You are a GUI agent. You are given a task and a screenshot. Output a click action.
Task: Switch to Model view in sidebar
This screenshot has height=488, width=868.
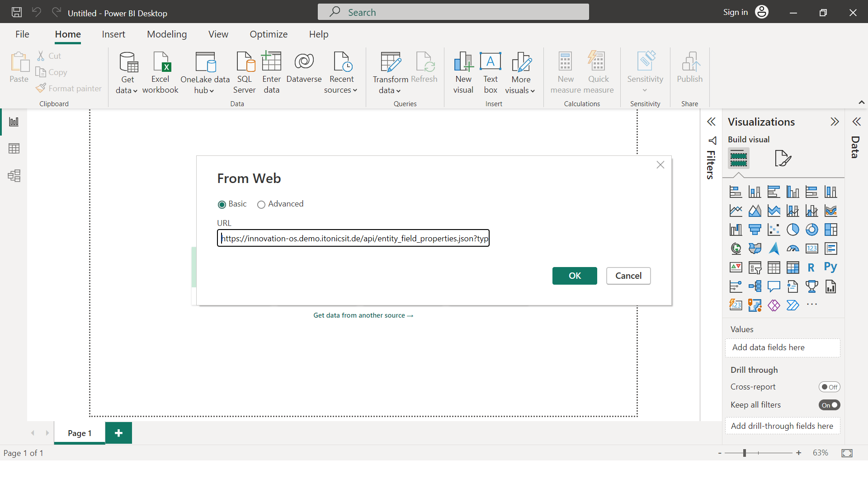(x=14, y=176)
